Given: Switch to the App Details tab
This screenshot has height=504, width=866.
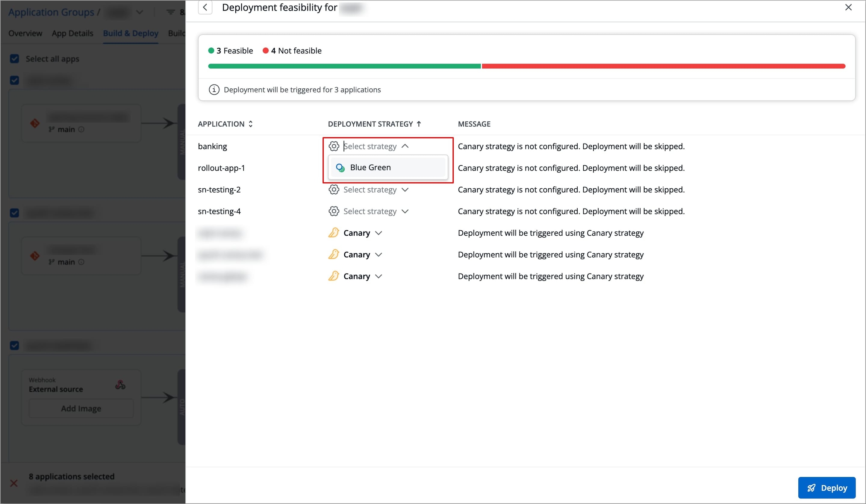Looking at the screenshot, I should click(x=72, y=33).
